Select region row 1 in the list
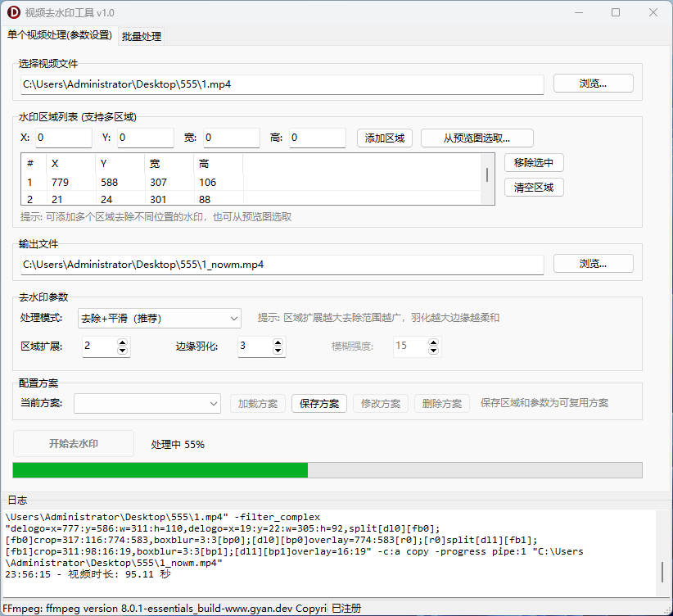Viewport: 673px width, 616px height. (131, 183)
